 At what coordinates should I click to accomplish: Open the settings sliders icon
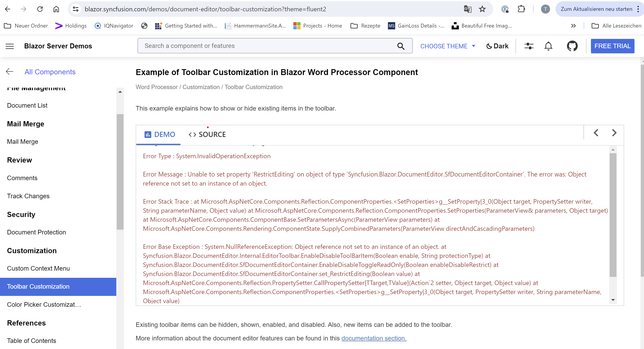(x=529, y=46)
